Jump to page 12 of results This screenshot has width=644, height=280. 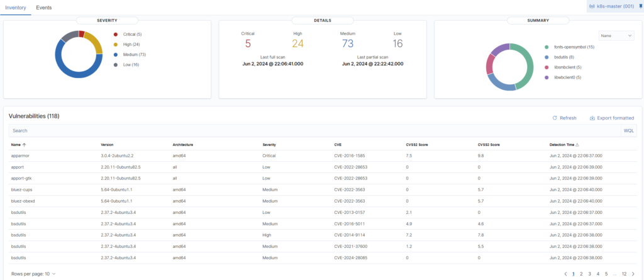pos(624,274)
